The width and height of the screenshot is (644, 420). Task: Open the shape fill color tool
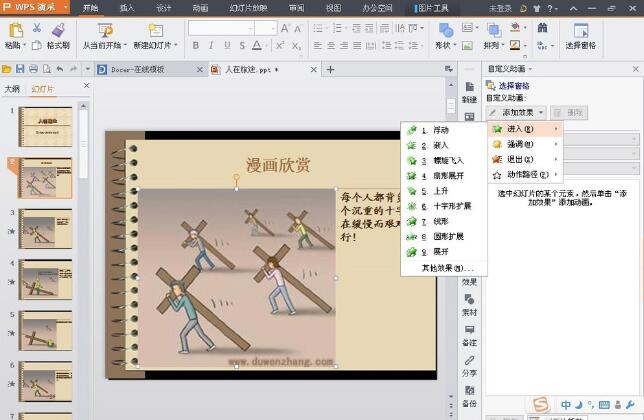point(515,28)
